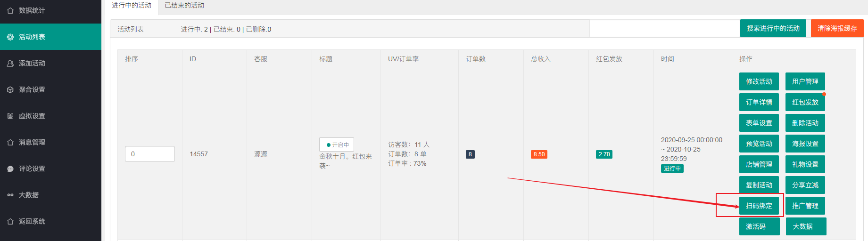Click the 搜索进行中的活动 button
The height and width of the screenshot is (241, 868).
[773, 28]
